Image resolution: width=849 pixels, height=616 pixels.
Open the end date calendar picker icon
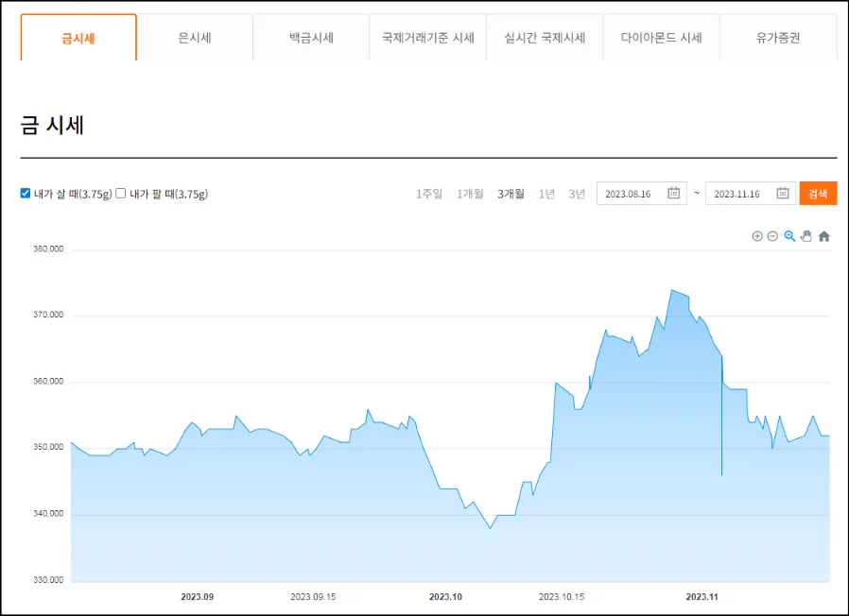pyautogui.click(x=782, y=193)
